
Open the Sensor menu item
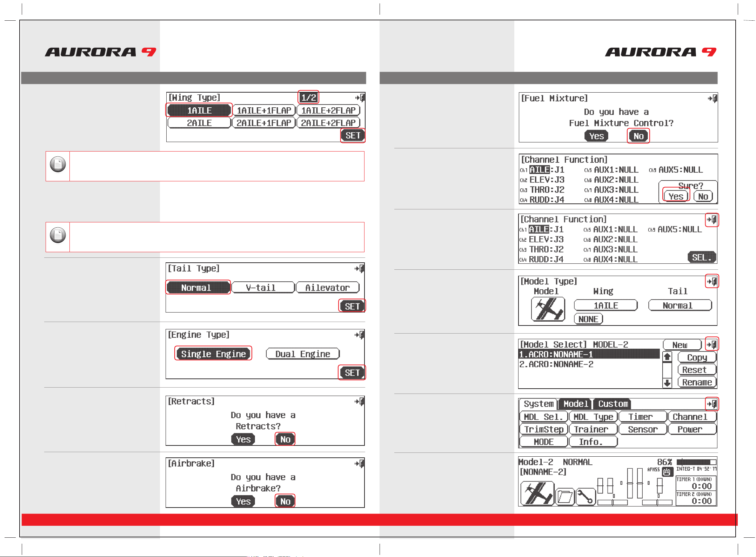click(643, 430)
